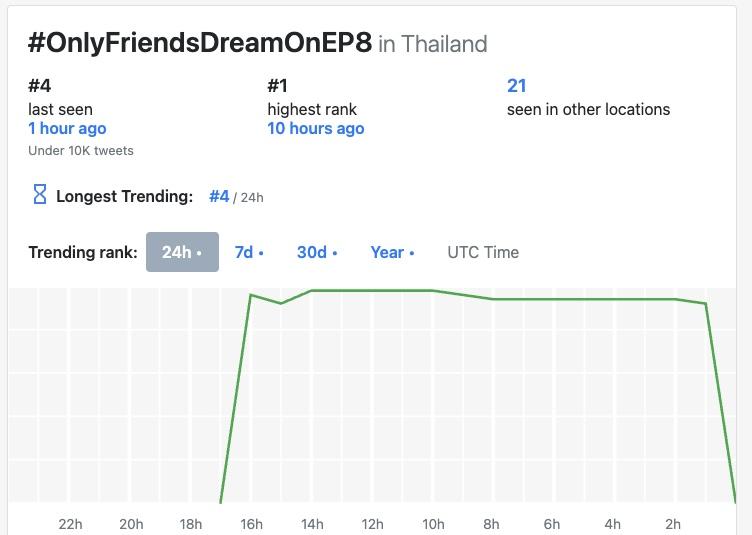This screenshot has width=752, height=535.
Task: Click the 'in Thailand' location text
Action: pyautogui.click(x=433, y=45)
